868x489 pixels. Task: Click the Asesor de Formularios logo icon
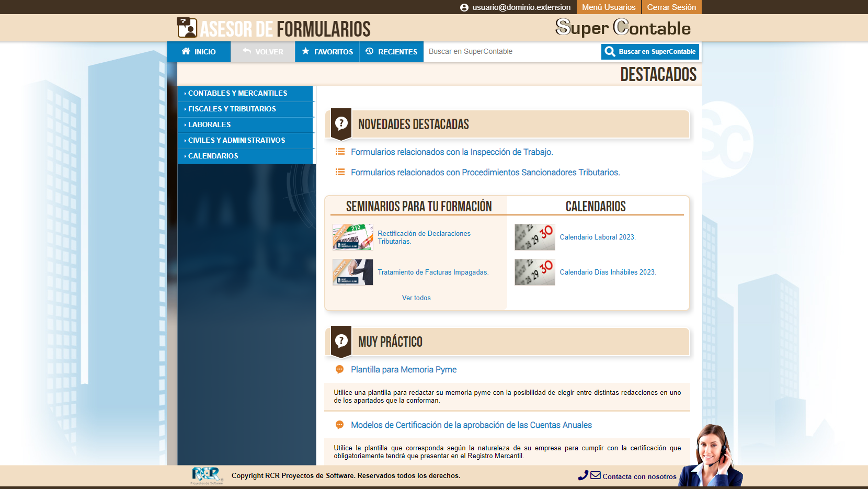pos(187,28)
